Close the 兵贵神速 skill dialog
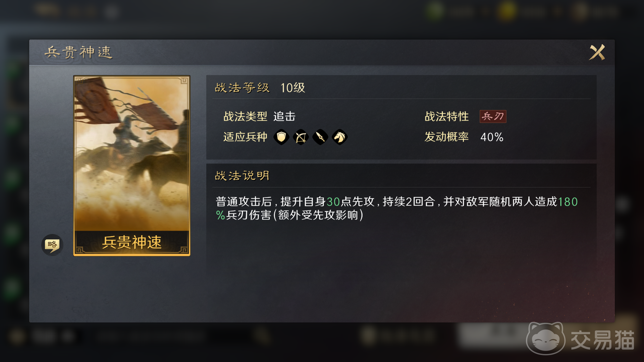The image size is (644, 362). 597,52
